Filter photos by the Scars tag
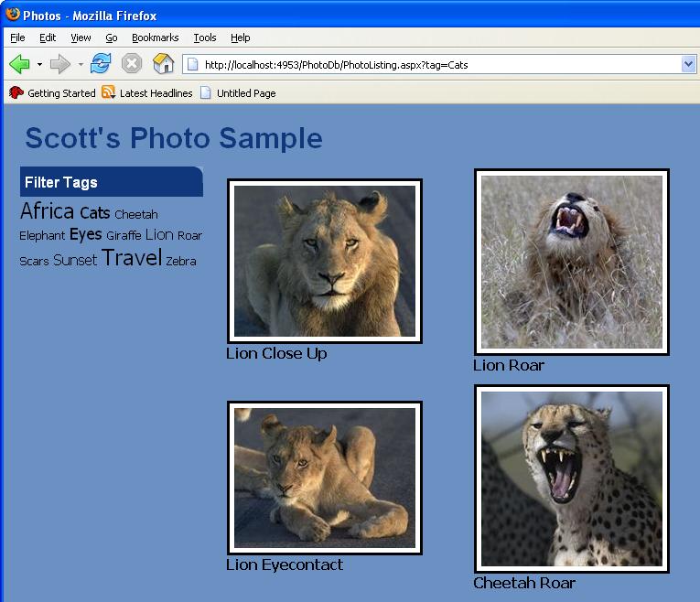 pyautogui.click(x=34, y=261)
